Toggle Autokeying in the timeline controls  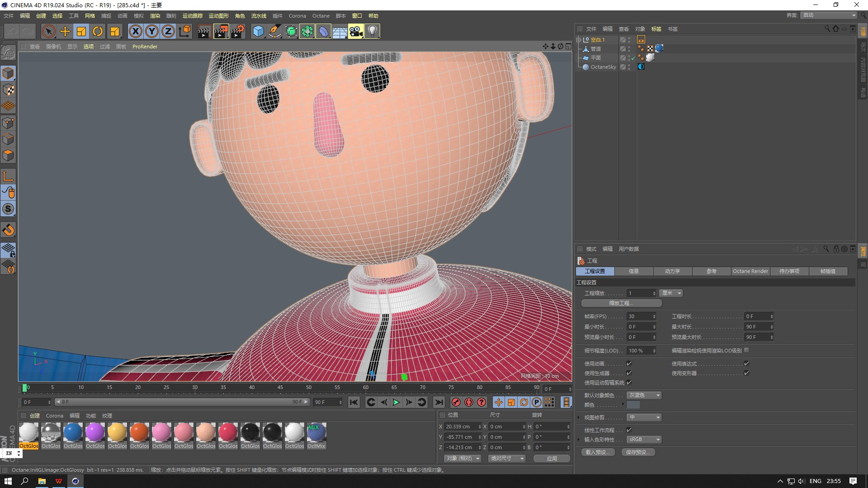(x=469, y=402)
